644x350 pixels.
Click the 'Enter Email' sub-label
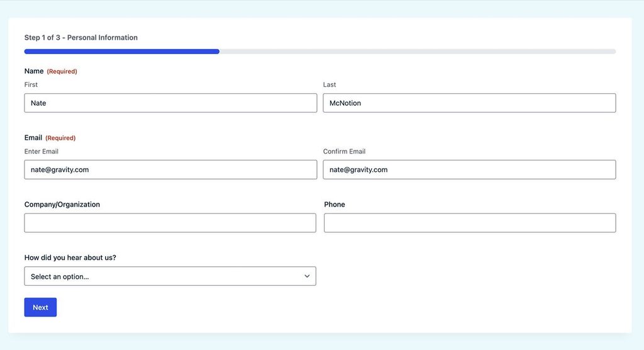(x=41, y=151)
